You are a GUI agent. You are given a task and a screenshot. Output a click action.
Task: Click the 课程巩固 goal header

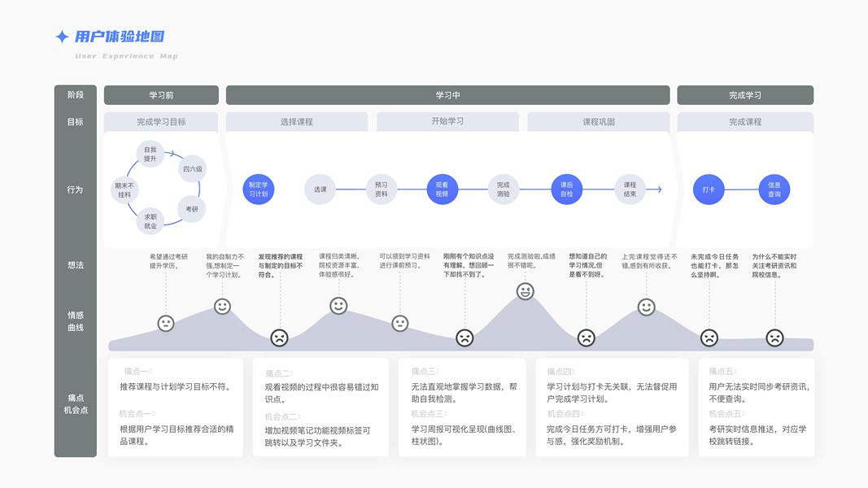(x=599, y=122)
